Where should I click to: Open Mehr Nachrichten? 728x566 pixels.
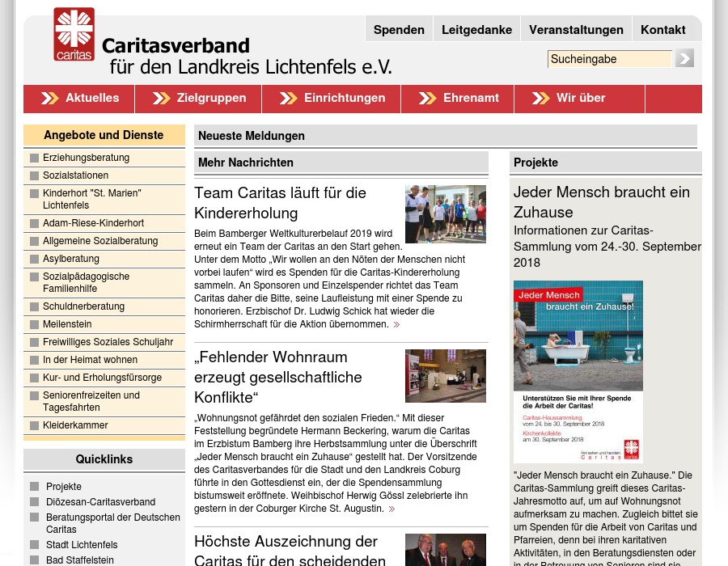point(246,163)
